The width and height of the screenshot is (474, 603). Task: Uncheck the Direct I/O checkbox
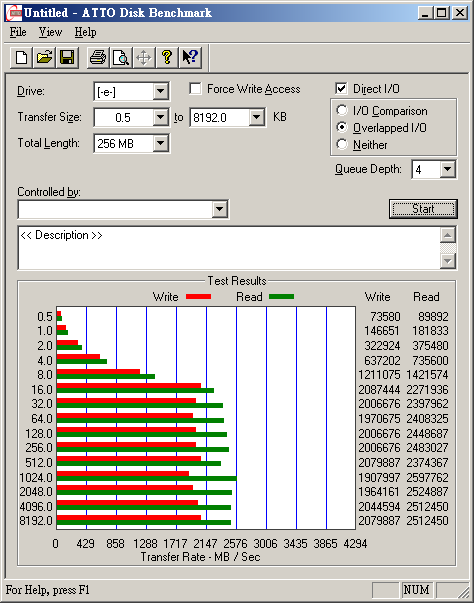[x=341, y=88]
